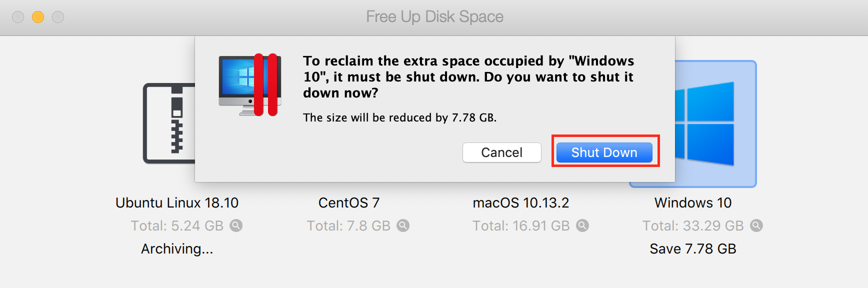Click the Parallels Windows icon in dialog

(x=250, y=85)
